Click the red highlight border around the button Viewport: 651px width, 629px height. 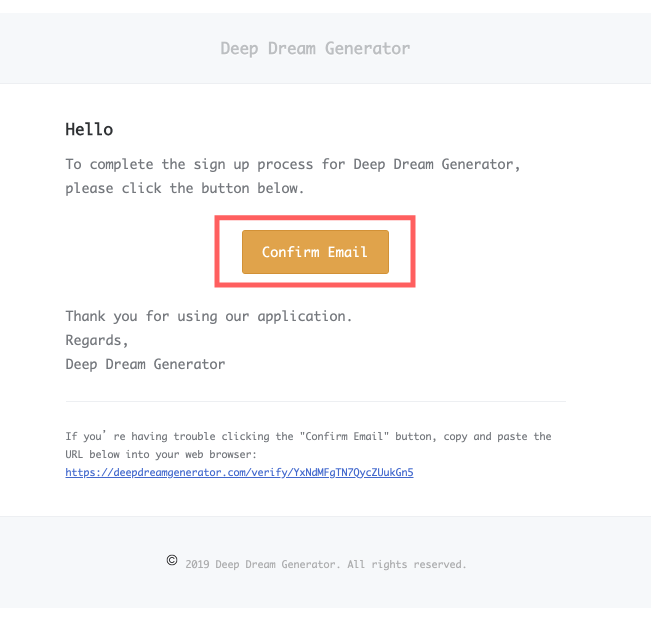(x=315, y=218)
